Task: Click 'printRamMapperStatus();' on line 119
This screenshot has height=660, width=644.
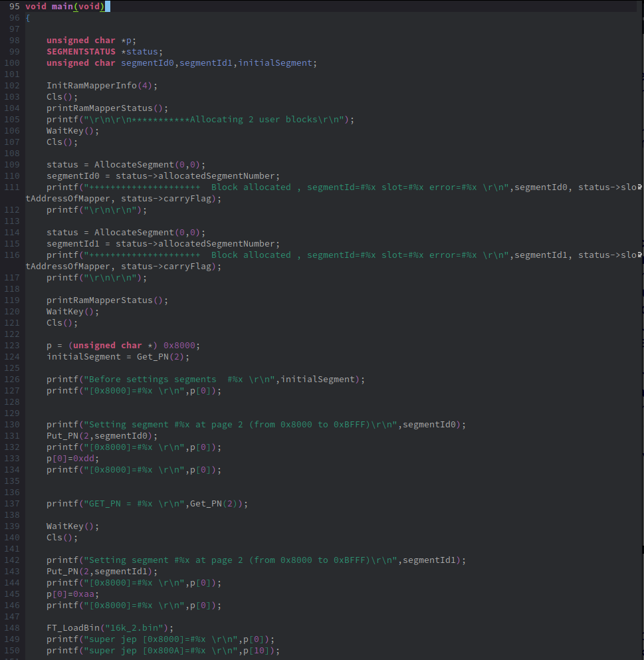Action: pyautogui.click(x=108, y=300)
